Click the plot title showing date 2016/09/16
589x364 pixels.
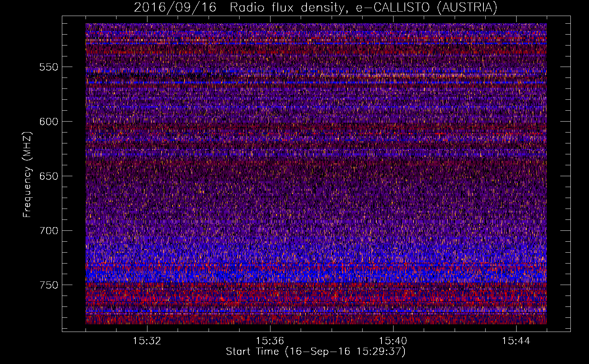316,7
